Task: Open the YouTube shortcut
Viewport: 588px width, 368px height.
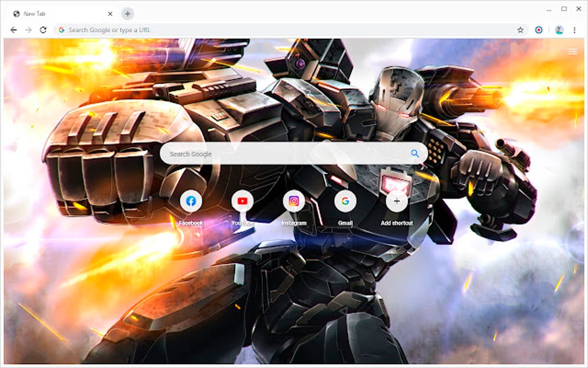Action: click(242, 201)
